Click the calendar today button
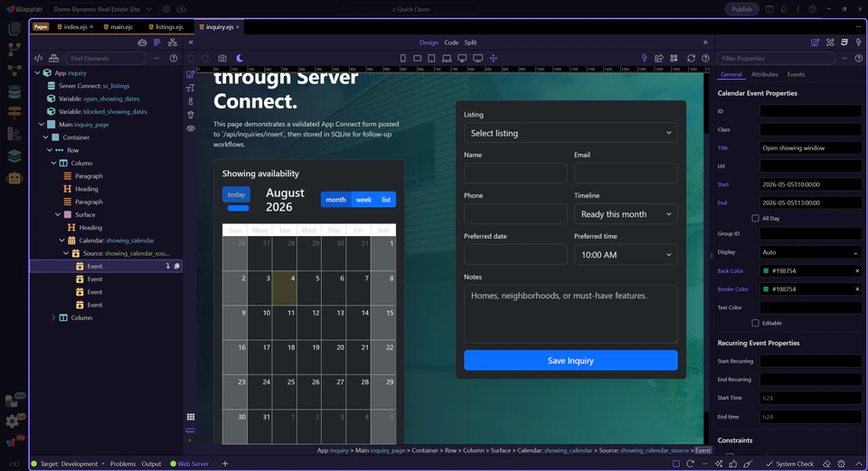 236,194
